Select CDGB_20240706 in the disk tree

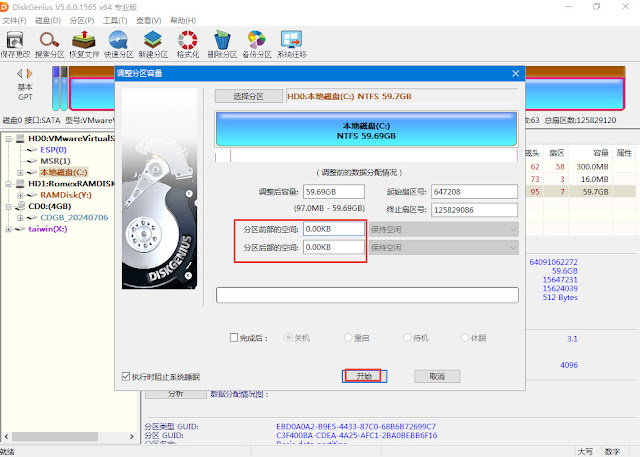click(x=74, y=218)
